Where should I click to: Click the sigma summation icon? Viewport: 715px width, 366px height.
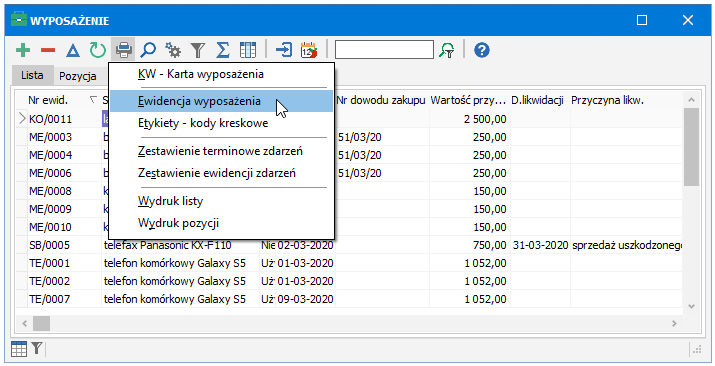click(223, 50)
